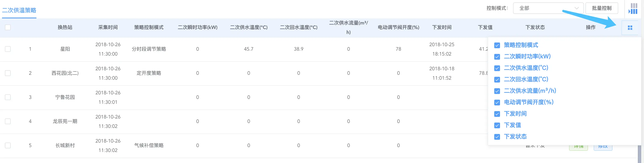The width and height of the screenshot is (644, 163).
Task: Uncheck 下发值 column option
Action: pos(497,125)
